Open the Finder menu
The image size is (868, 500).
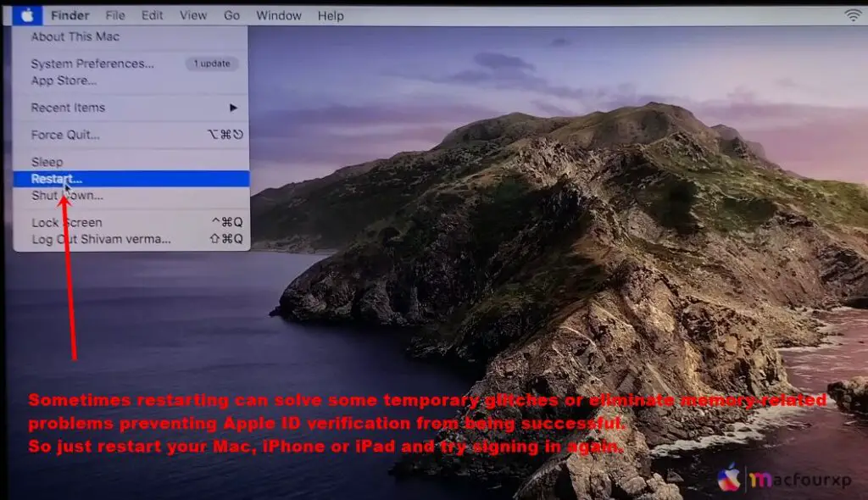click(70, 14)
